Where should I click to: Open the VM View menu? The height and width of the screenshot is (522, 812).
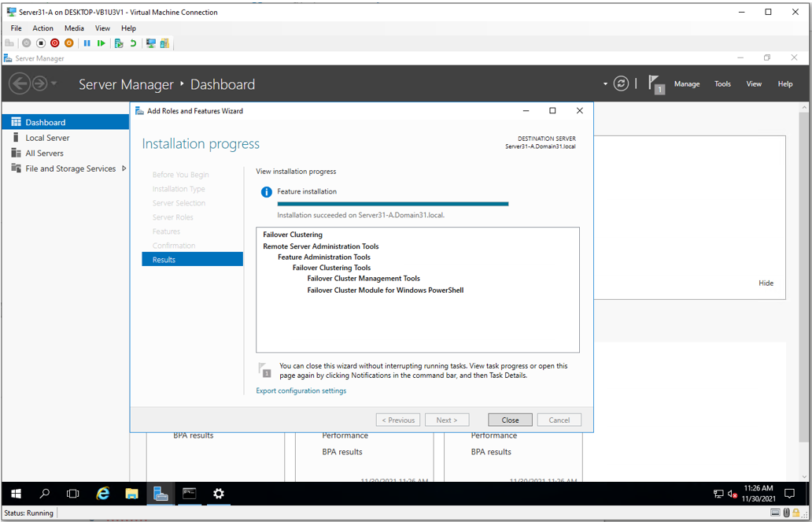pos(102,28)
